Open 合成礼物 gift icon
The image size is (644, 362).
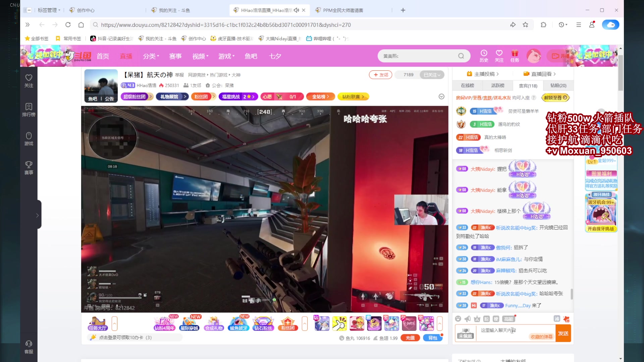pos(214,324)
